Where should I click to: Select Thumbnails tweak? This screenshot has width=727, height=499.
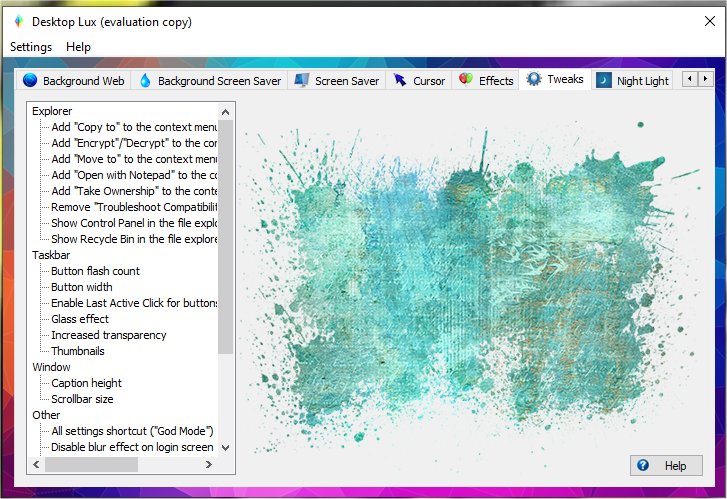78,351
